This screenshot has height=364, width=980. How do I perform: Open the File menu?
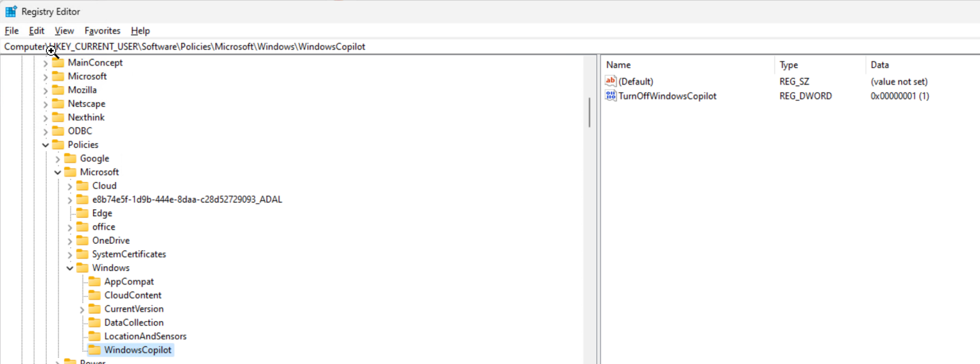pos(12,31)
